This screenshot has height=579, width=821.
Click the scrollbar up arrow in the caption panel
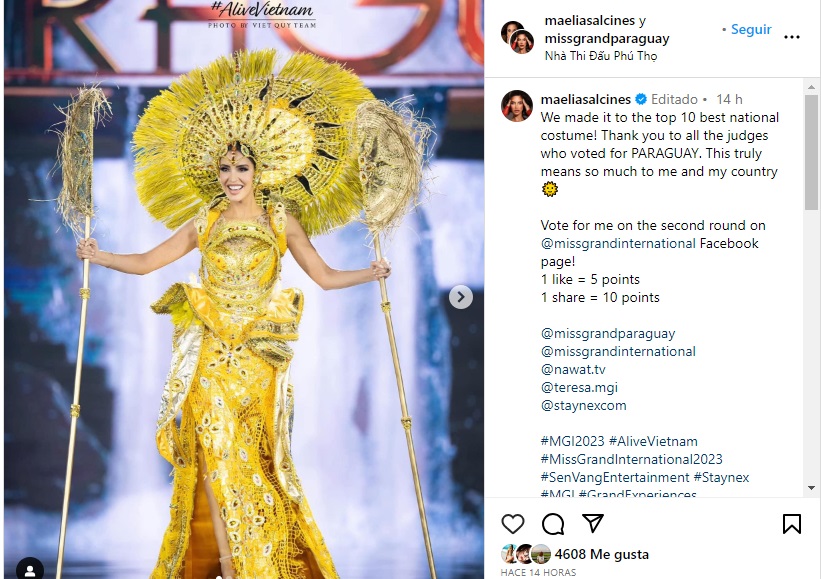811,87
